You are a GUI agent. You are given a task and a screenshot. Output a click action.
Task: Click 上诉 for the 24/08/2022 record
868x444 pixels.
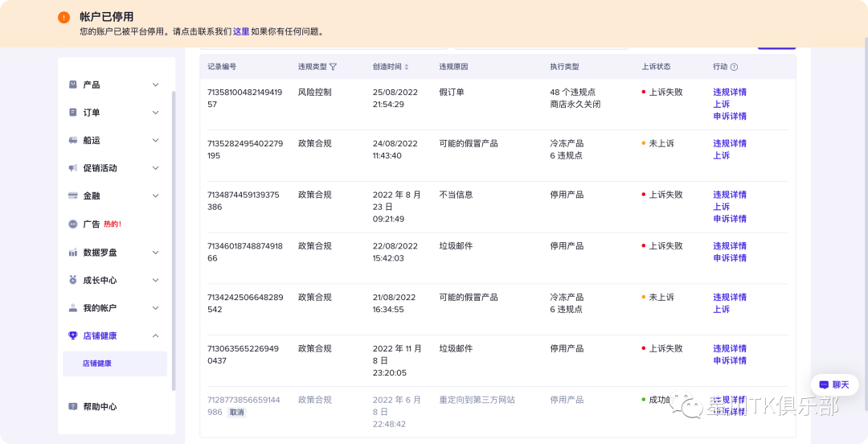pyautogui.click(x=721, y=155)
